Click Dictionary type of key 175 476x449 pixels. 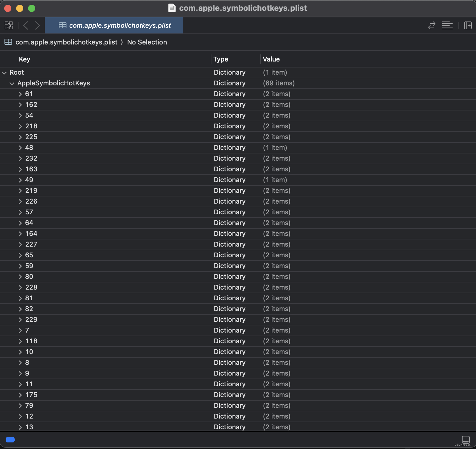point(230,395)
